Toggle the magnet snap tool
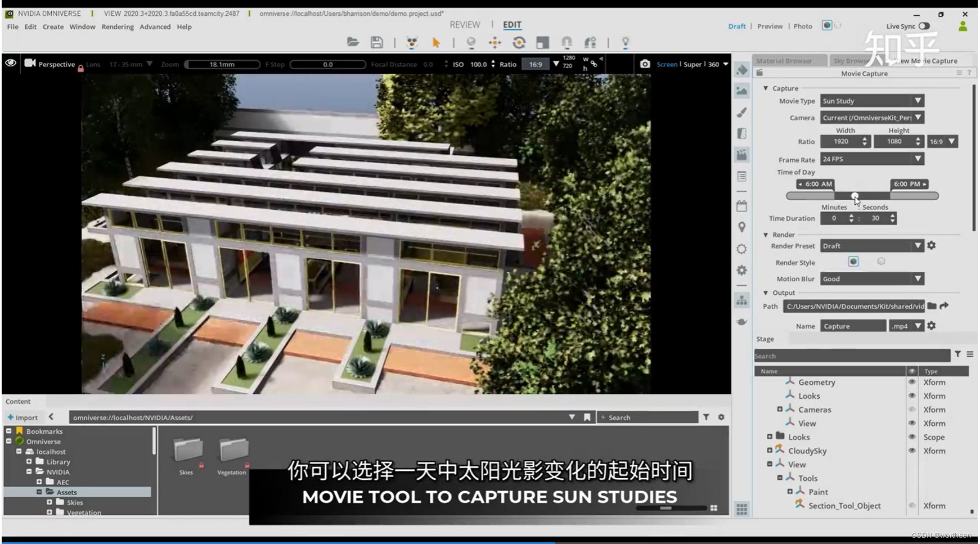This screenshot has height=544, width=980. coord(567,42)
